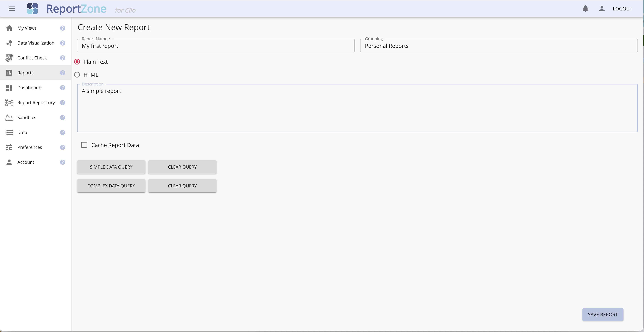The image size is (644, 332).
Task: Open help for Sandbox
Action: (x=62, y=117)
